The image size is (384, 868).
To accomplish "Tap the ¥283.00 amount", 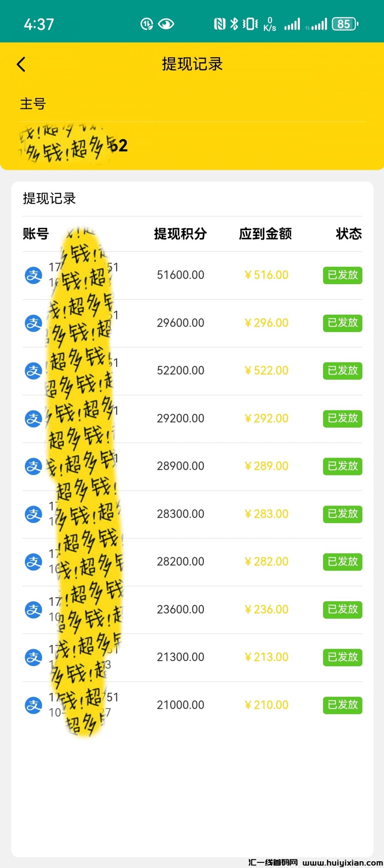I will pyautogui.click(x=266, y=514).
